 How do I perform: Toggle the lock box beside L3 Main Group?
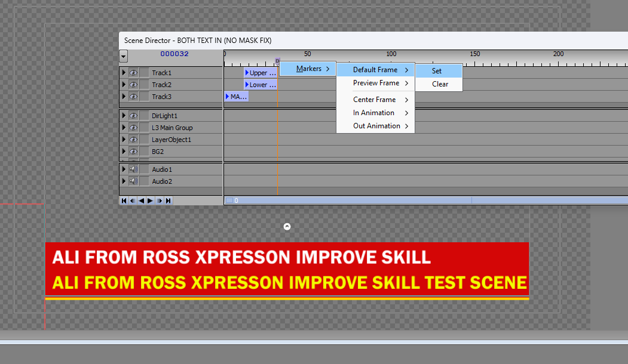(144, 128)
